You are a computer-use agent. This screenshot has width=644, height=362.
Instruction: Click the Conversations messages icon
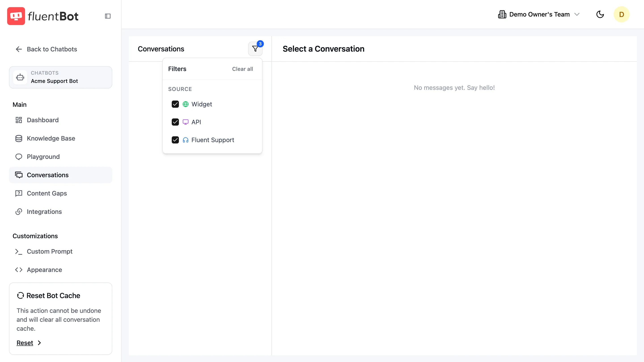pos(19,175)
